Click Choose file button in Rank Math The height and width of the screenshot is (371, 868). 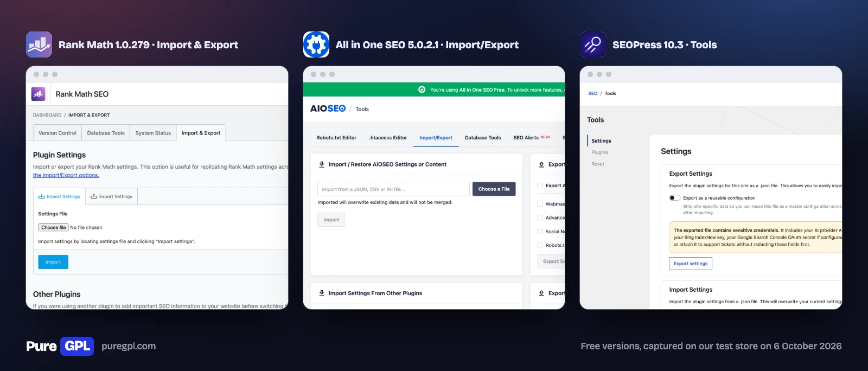53,227
